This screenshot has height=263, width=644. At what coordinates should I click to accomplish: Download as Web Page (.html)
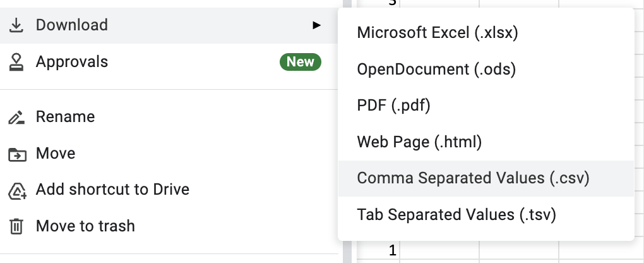[x=486, y=142]
